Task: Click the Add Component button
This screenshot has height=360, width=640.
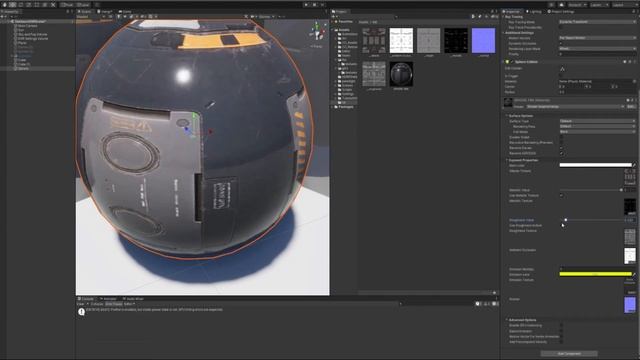Action: coord(569,353)
